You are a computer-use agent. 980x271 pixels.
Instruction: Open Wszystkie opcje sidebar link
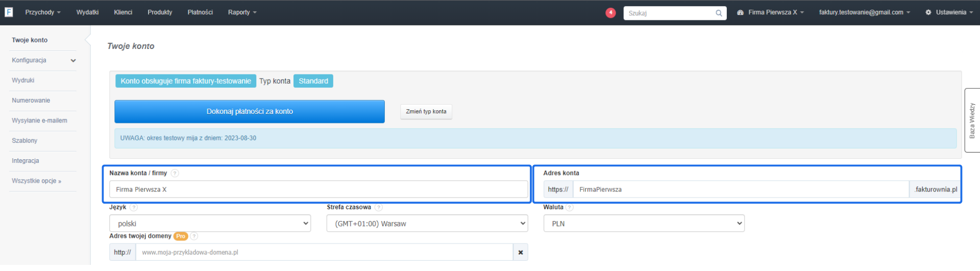click(36, 181)
